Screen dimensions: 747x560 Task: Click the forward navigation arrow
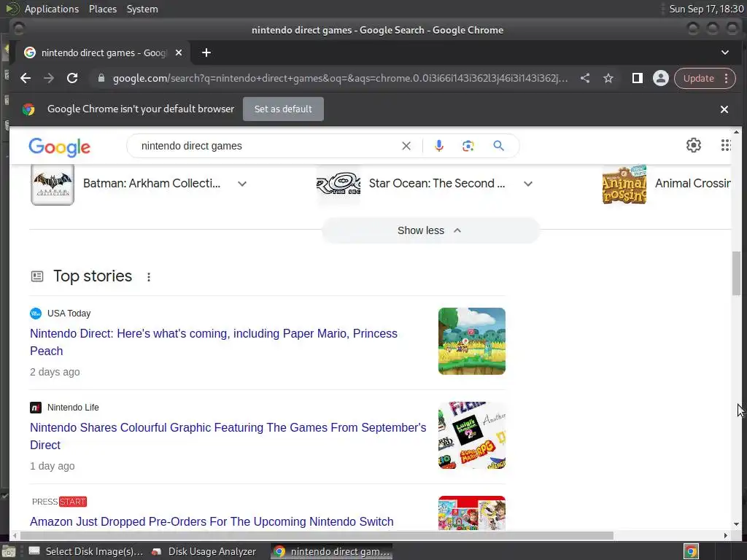pos(49,78)
